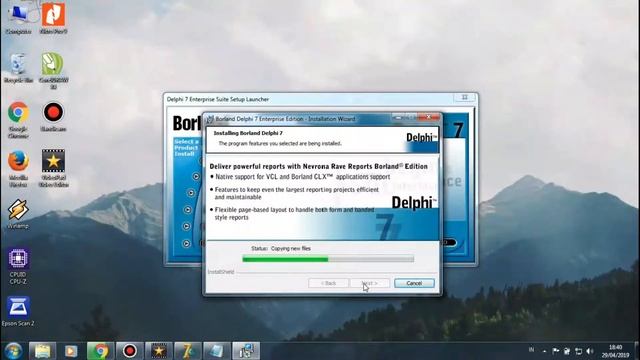Image resolution: width=640 pixels, height=360 pixels.
Task: Switch to Bandicam recorder on the taskbar
Action: [x=130, y=351]
